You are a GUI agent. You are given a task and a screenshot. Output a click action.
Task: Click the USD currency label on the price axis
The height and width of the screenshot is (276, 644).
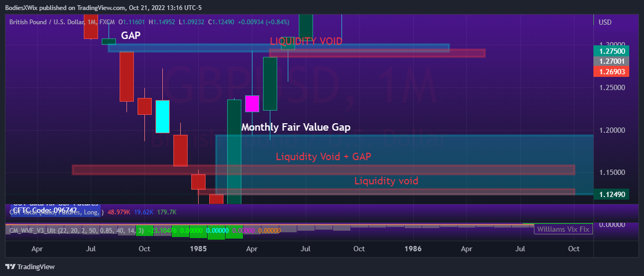pos(605,22)
